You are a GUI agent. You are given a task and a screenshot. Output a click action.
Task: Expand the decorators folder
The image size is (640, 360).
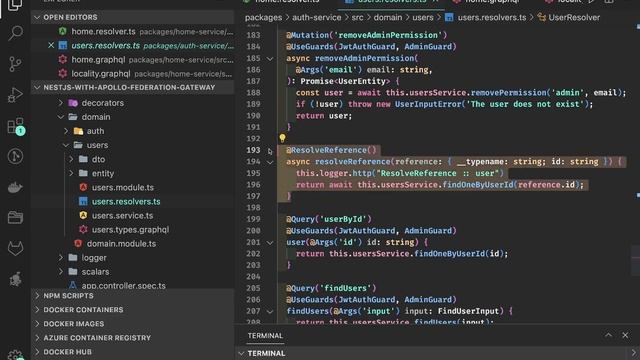tap(60, 103)
